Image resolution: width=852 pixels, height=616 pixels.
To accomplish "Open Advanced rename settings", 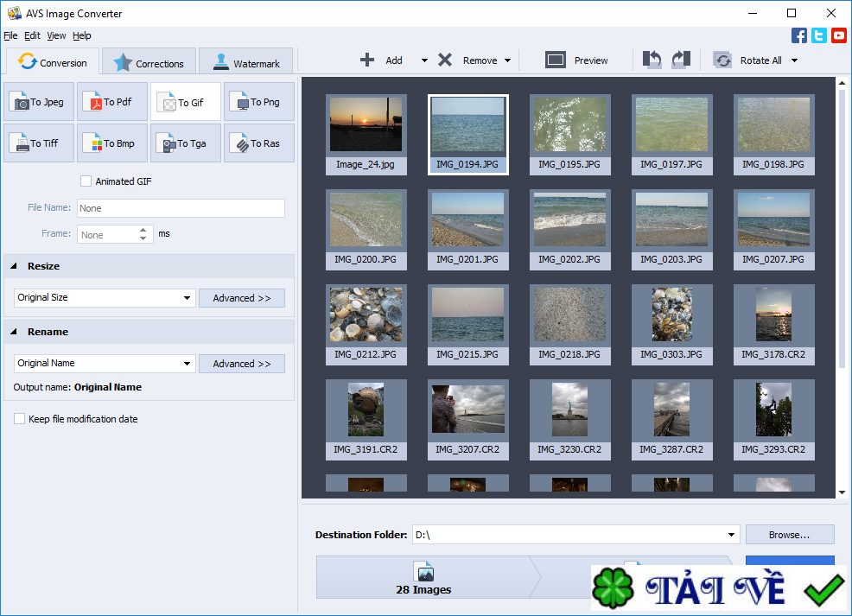I will [241, 363].
